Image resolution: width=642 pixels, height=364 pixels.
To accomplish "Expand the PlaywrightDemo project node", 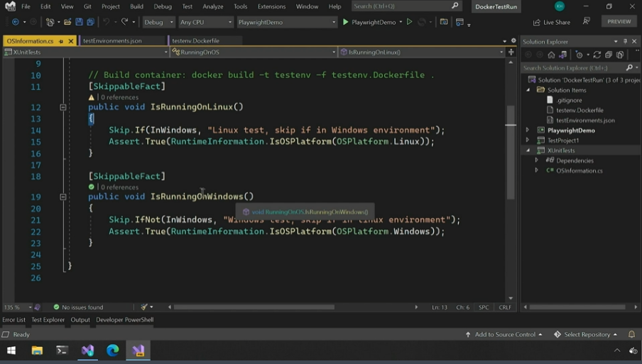I will point(528,131).
